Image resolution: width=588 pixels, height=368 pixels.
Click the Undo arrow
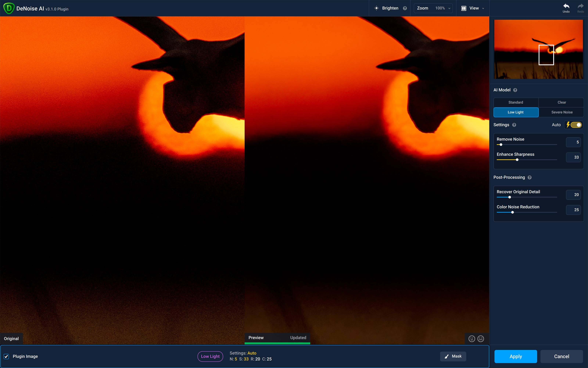tap(566, 6)
